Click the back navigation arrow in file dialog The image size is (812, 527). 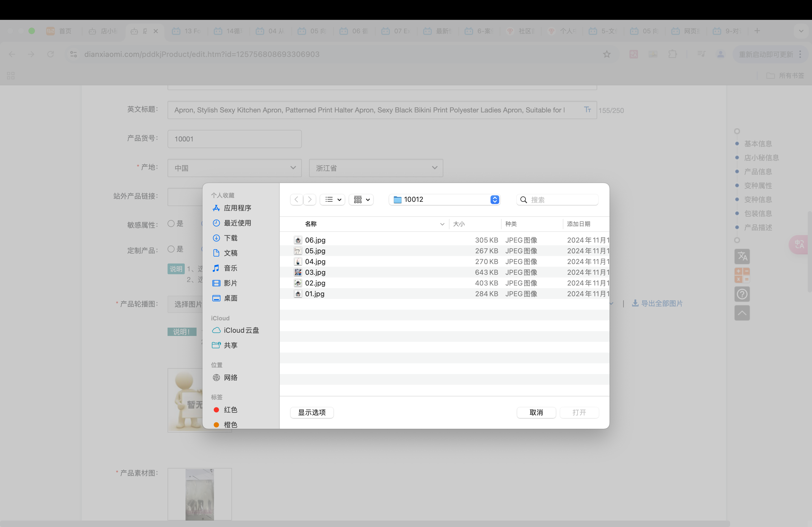click(x=296, y=199)
